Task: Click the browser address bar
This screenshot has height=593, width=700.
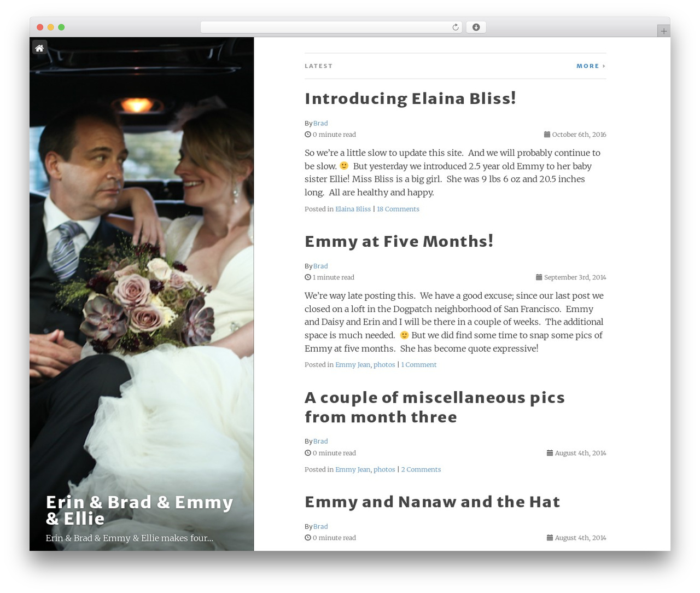Action: pyautogui.click(x=331, y=27)
